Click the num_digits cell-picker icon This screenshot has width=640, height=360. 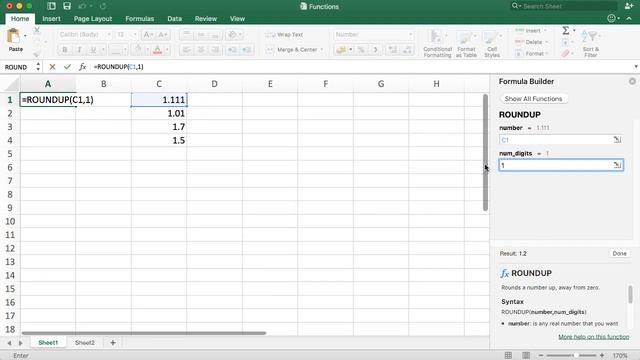(x=617, y=165)
